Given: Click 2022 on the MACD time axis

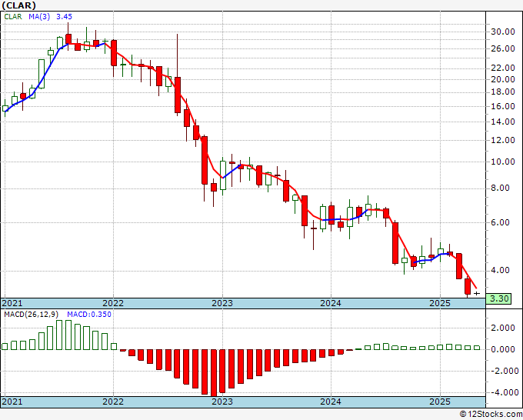Looking at the screenshot, I should 113,402.
